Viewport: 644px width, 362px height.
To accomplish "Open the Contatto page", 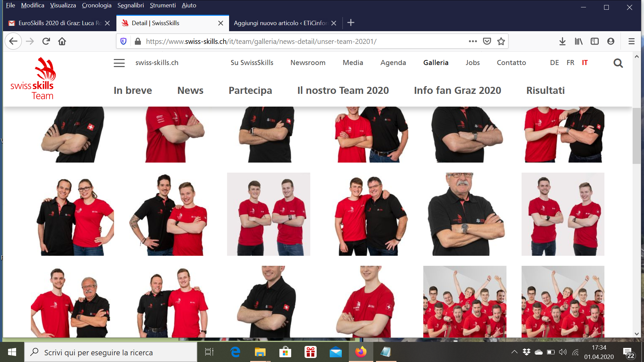I will pos(512,63).
